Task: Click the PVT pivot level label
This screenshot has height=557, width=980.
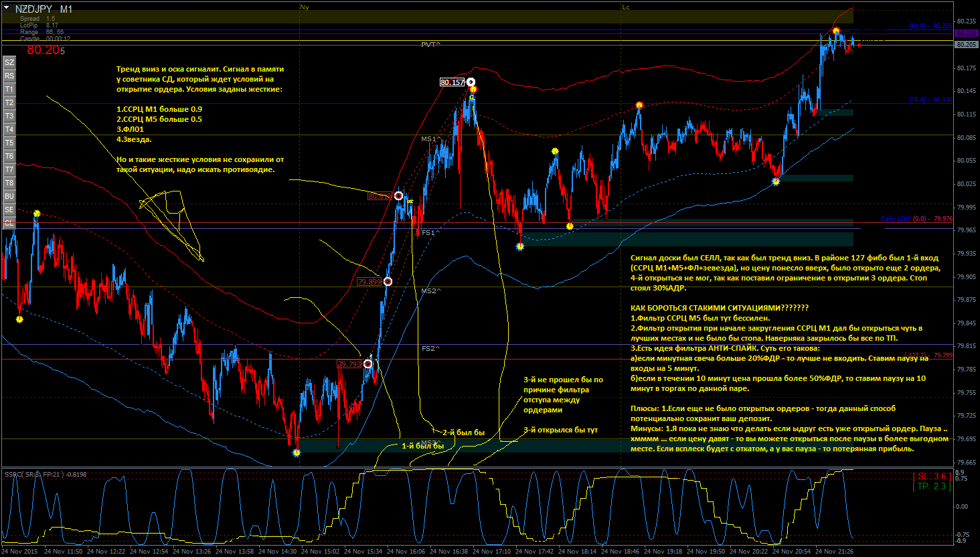Action: click(x=430, y=45)
